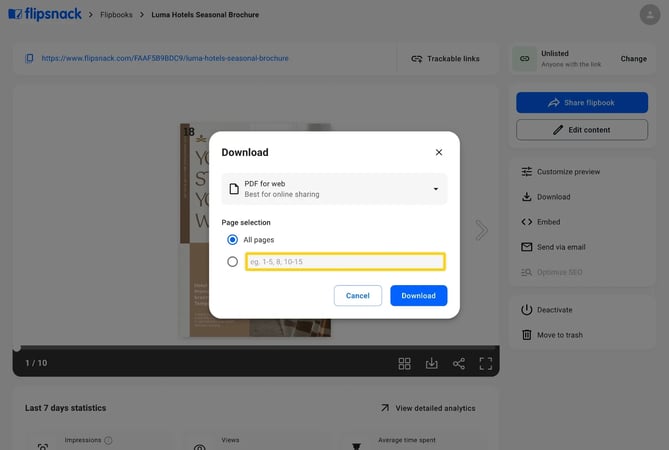This screenshot has width=669, height=450.
Task: Open the Flipbooks breadcrumb link
Action: coord(116,15)
